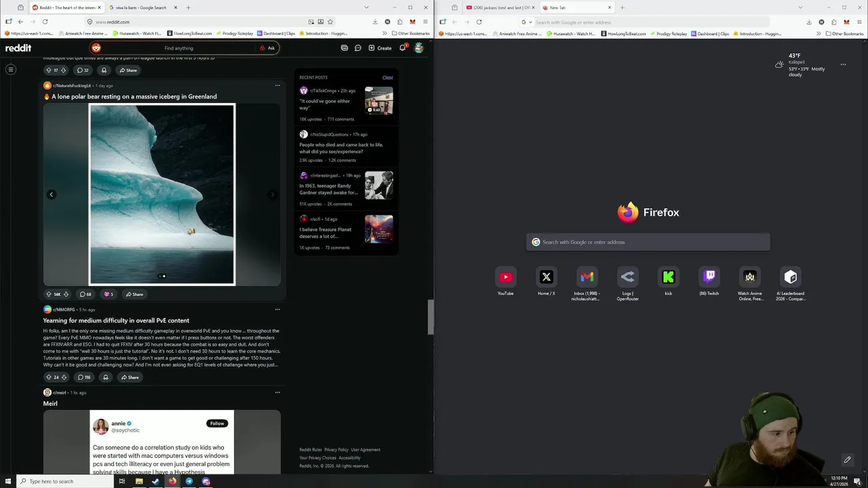Screen dimensions: 868x488
Task: Open the options menu on the r/meirl post
Action: pos(277,392)
